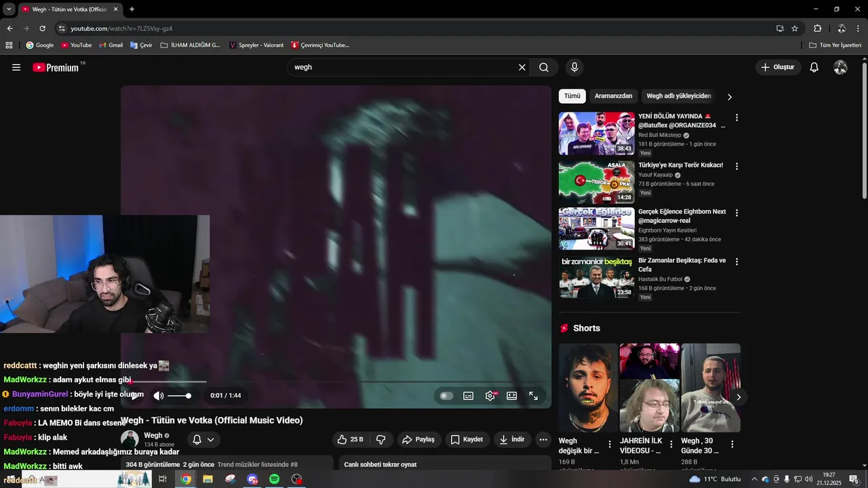Select the Tümü filter chip
Viewport: 868px width, 488px height.
coord(572,96)
